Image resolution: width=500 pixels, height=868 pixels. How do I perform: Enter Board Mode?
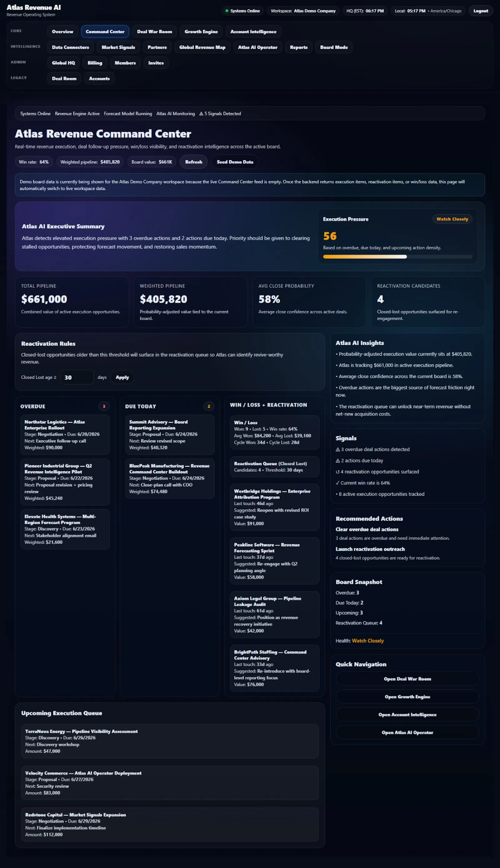(334, 48)
